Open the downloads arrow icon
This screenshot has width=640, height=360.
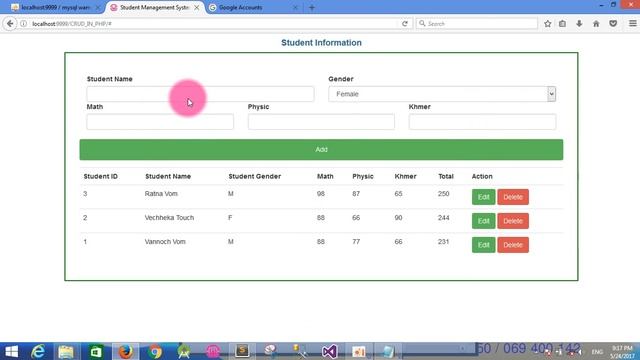(x=579, y=24)
